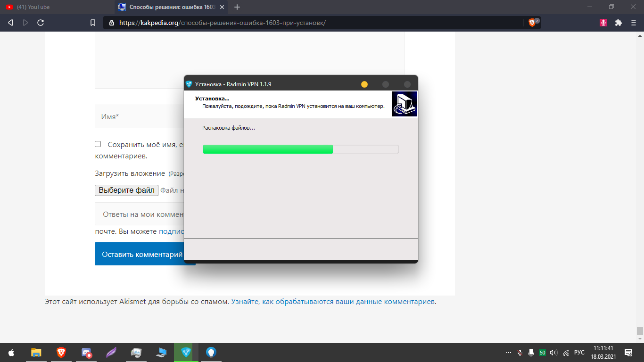644x362 pixels.
Task: Open the extensions puzzle icon
Action: click(x=619, y=23)
